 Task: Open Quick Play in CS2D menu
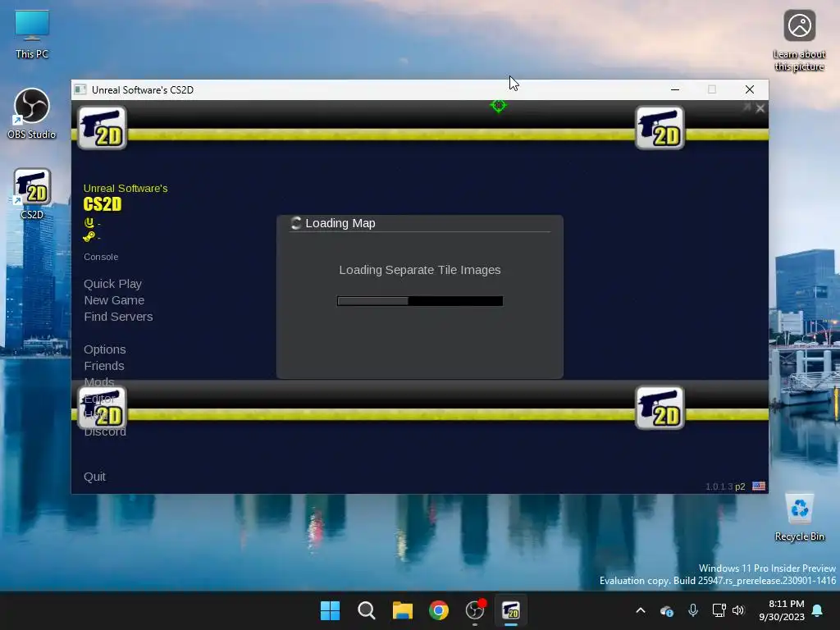pyautogui.click(x=112, y=284)
